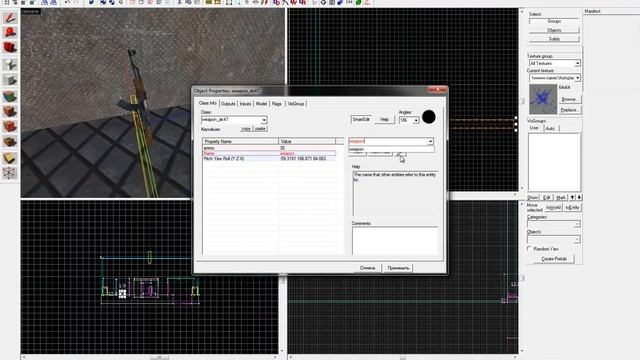The height and width of the screenshot is (360, 640).
Task: Choose the Block tool icon
Action: [x=10, y=80]
